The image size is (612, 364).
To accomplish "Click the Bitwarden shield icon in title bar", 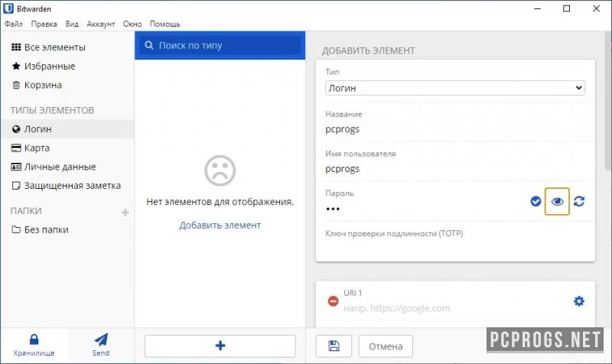I will tap(8, 8).
